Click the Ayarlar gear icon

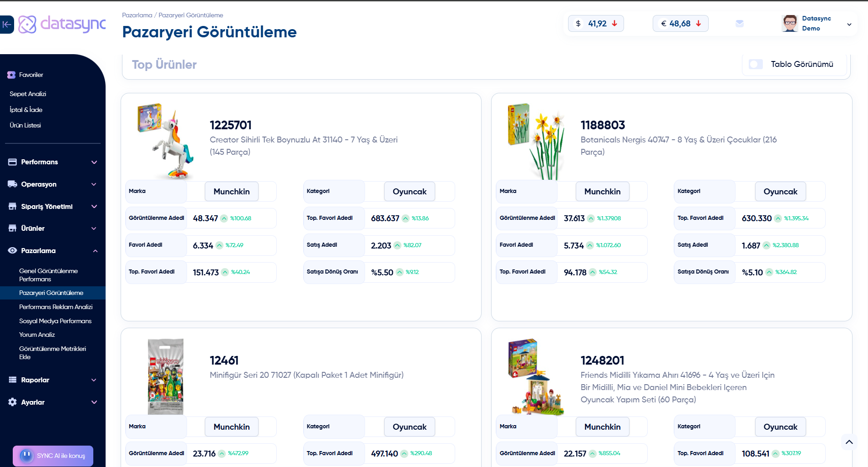pyautogui.click(x=12, y=402)
